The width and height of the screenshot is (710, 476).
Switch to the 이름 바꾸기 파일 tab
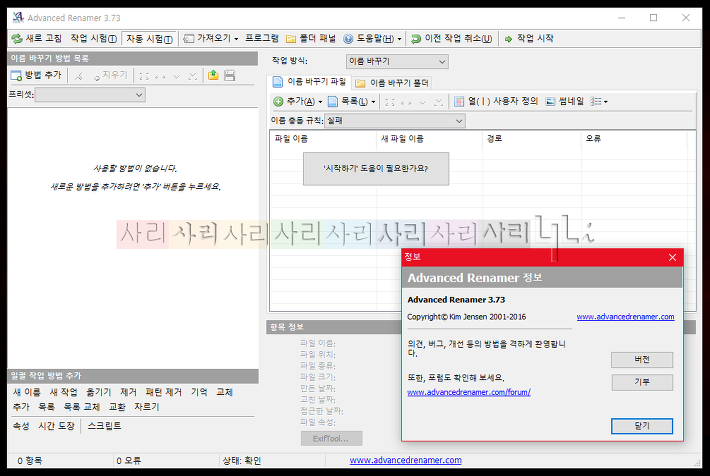309,82
